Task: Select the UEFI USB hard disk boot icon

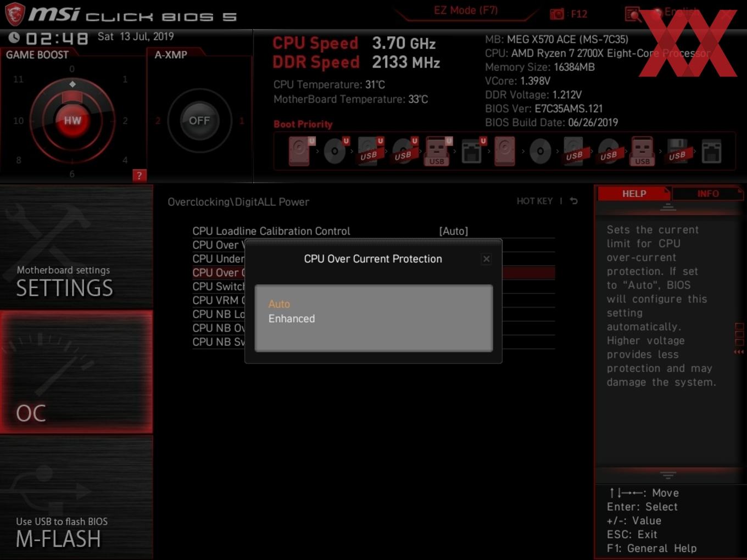Action: click(x=370, y=151)
